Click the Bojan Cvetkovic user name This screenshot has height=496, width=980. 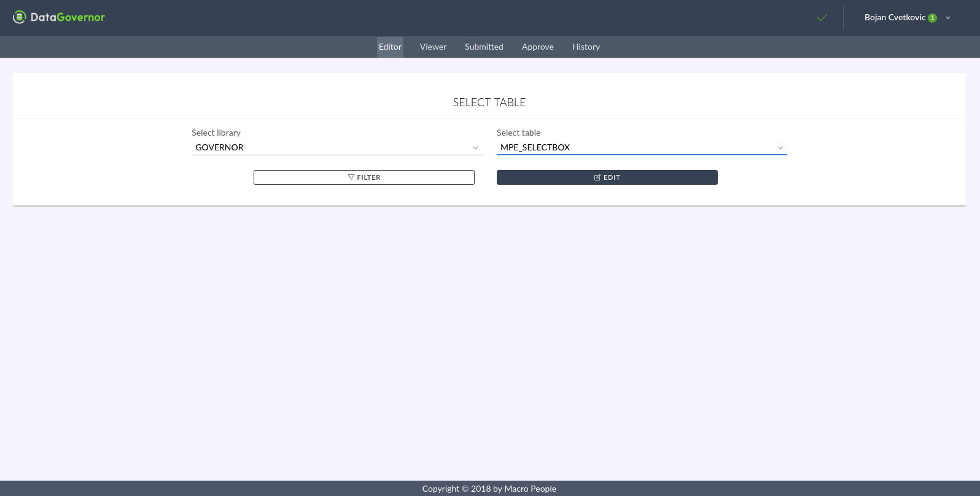pyautogui.click(x=895, y=17)
